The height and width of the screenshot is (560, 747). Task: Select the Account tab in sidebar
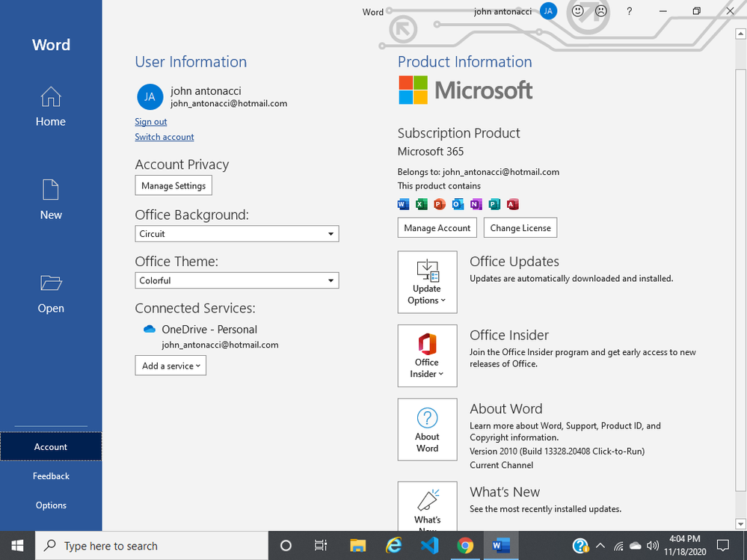[x=51, y=446]
